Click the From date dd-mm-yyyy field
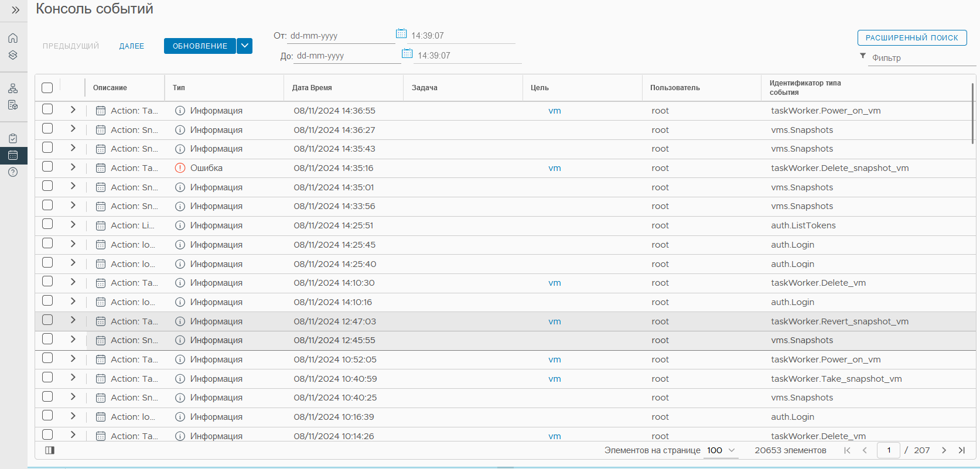 point(341,36)
